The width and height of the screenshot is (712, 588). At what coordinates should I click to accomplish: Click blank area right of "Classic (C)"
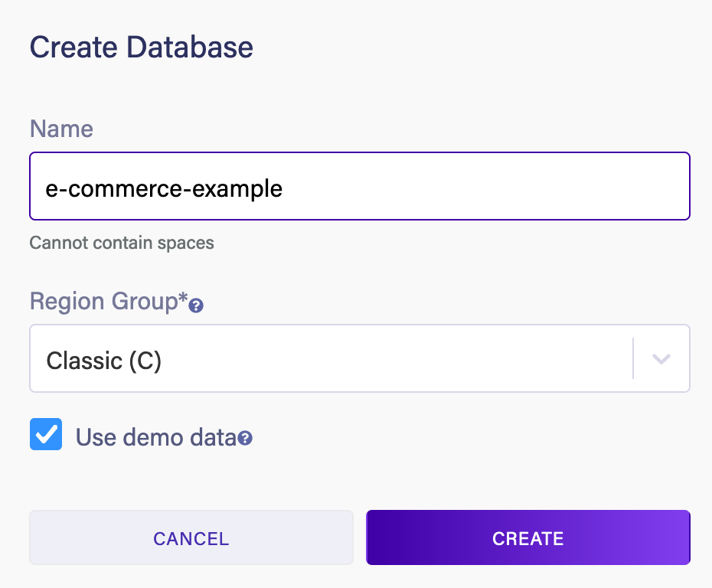point(398,358)
